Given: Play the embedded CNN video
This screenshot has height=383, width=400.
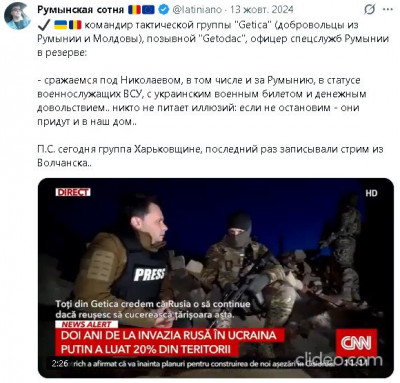Looking at the screenshot, I should pyautogui.click(x=216, y=278).
